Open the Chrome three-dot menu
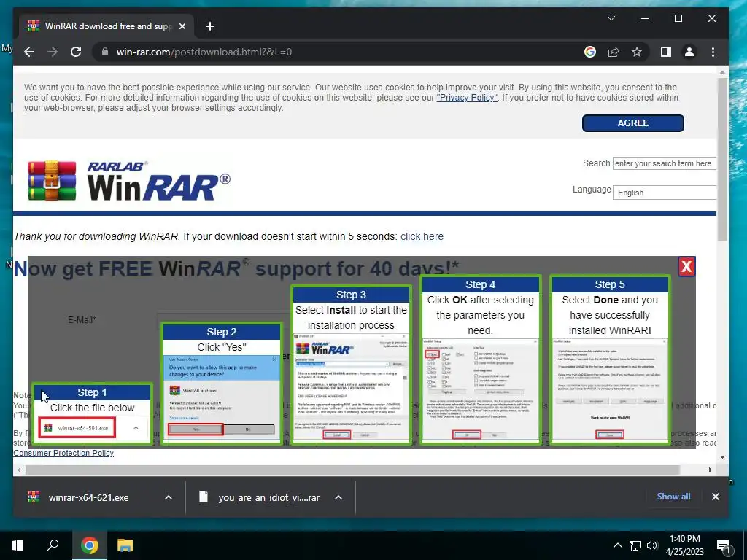The image size is (747, 560). 713,52
